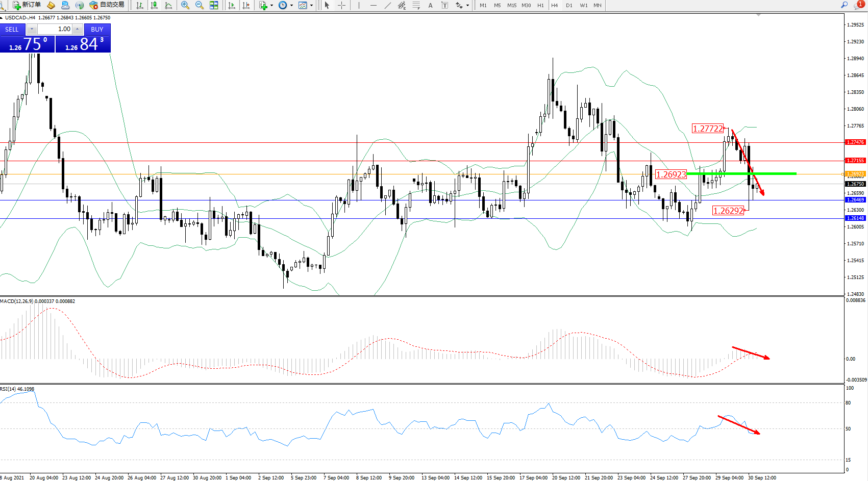Toggle the AutoTrading (自动交易) button
Image resolution: width=868 pixels, height=481 pixels.
point(107,5)
